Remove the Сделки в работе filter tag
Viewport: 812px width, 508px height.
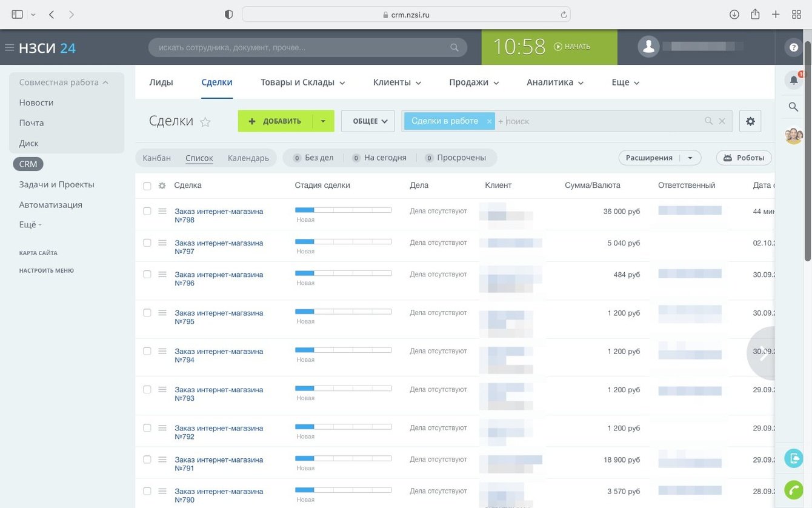tap(489, 121)
